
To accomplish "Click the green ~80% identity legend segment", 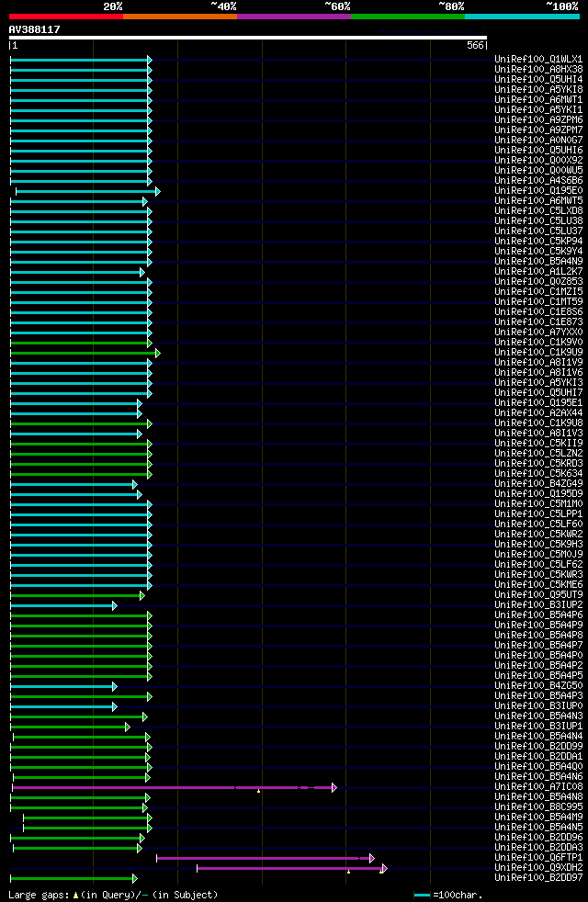I will pos(408,17).
